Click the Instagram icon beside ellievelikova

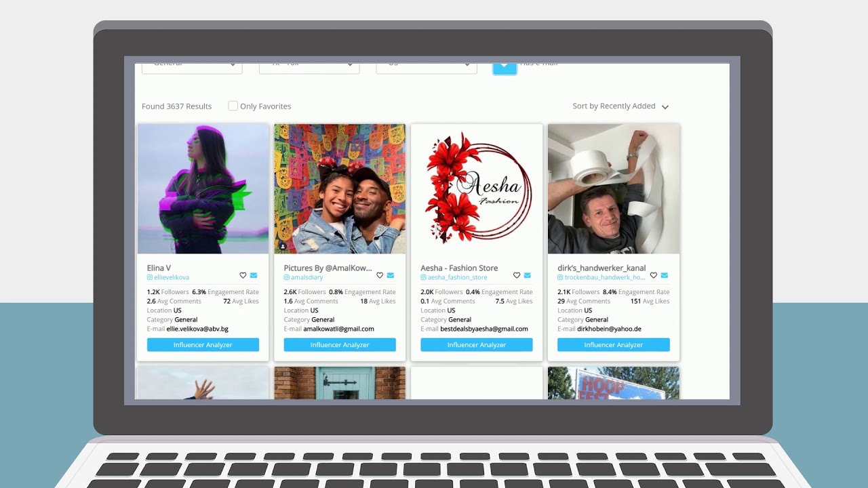[x=150, y=277]
